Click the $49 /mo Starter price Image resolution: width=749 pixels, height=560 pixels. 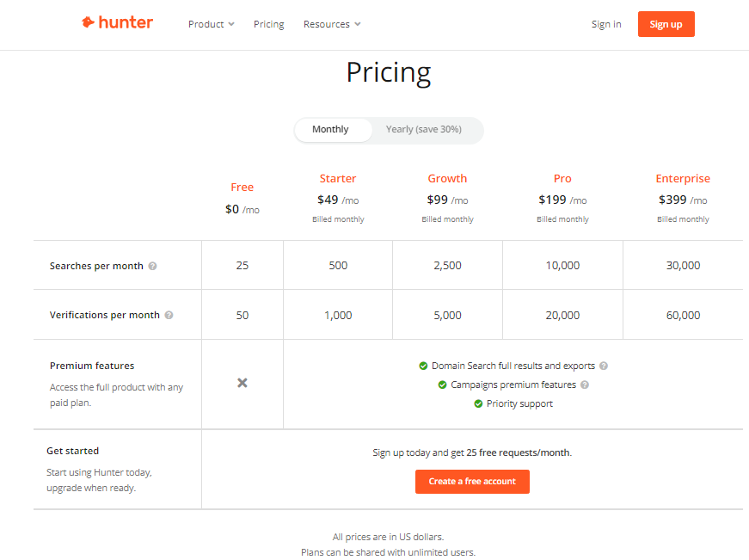click(x=338, y=200)
